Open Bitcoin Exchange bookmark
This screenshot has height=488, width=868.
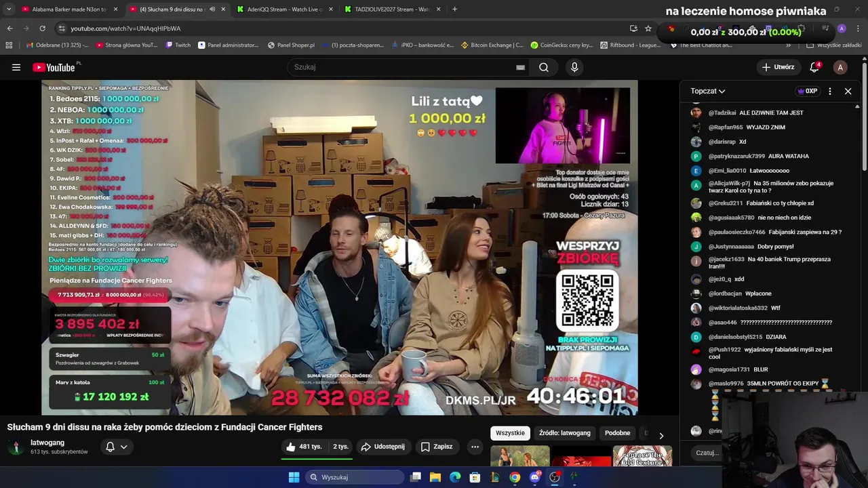tap(492, 45)
